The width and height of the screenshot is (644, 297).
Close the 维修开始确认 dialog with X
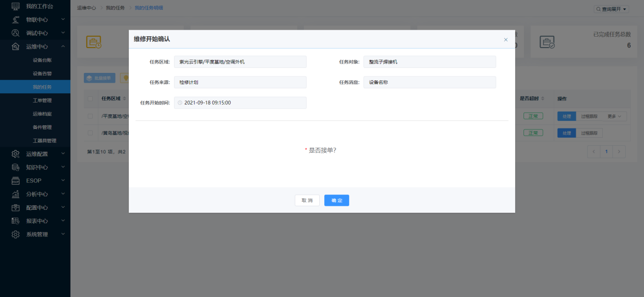tap(506, 40)
